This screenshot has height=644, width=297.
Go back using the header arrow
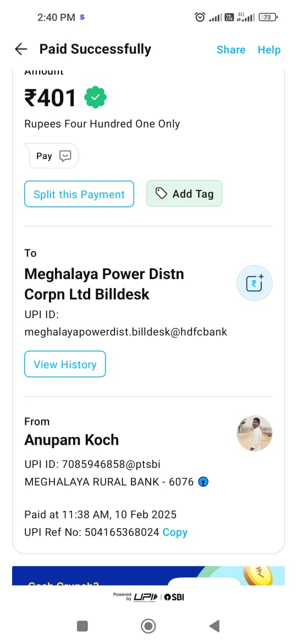point(21,50)
